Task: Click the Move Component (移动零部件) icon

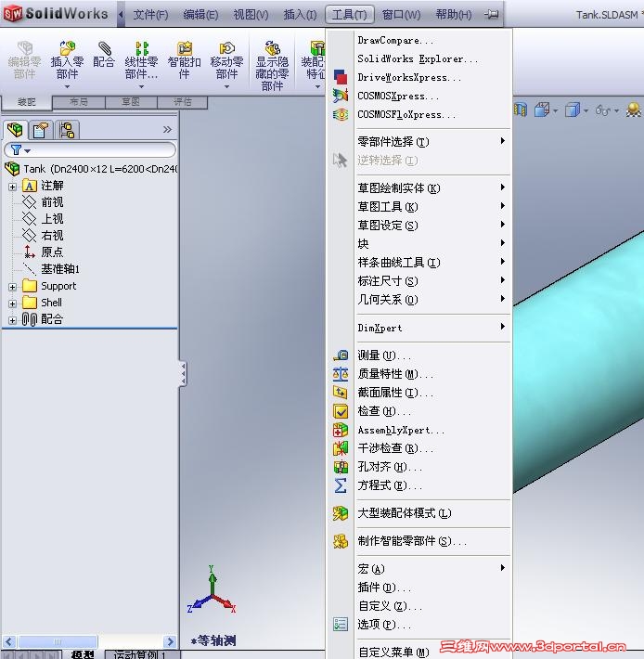Action: (226, 48)
